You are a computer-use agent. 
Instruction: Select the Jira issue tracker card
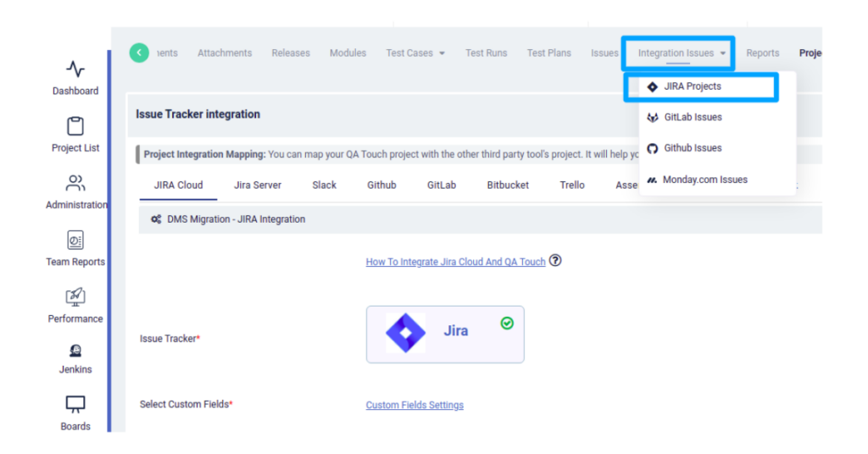pos(445,334)
